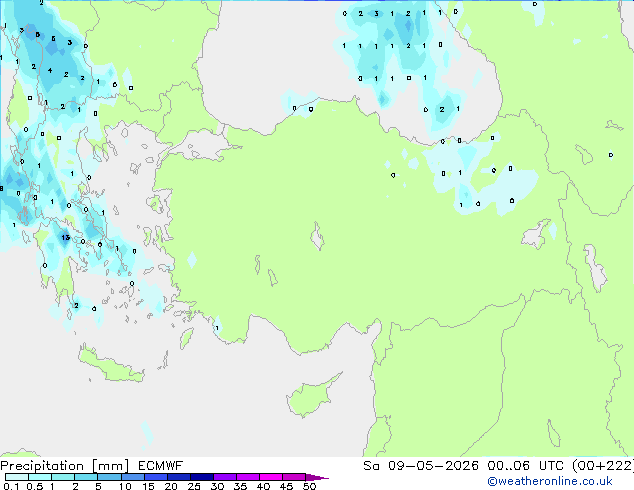
Task: Click the 20–25 mm legend swatch
Action: 179,477
